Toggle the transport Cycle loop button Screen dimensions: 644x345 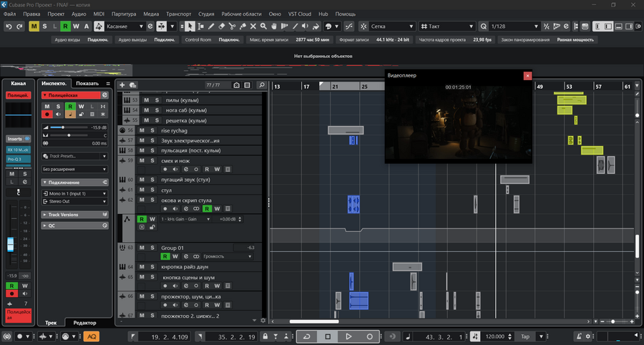[x=307, y=336]
